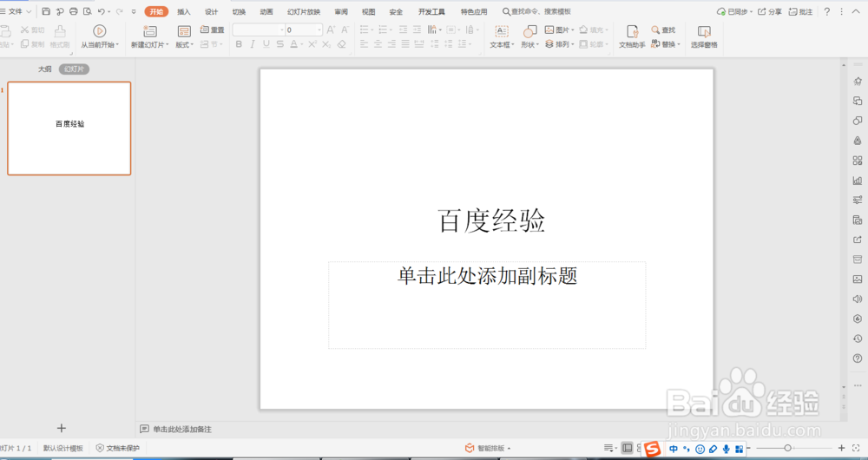The image size is (868, 460).
Task: Click the Reset (重置) button
Action: point(213,30)
